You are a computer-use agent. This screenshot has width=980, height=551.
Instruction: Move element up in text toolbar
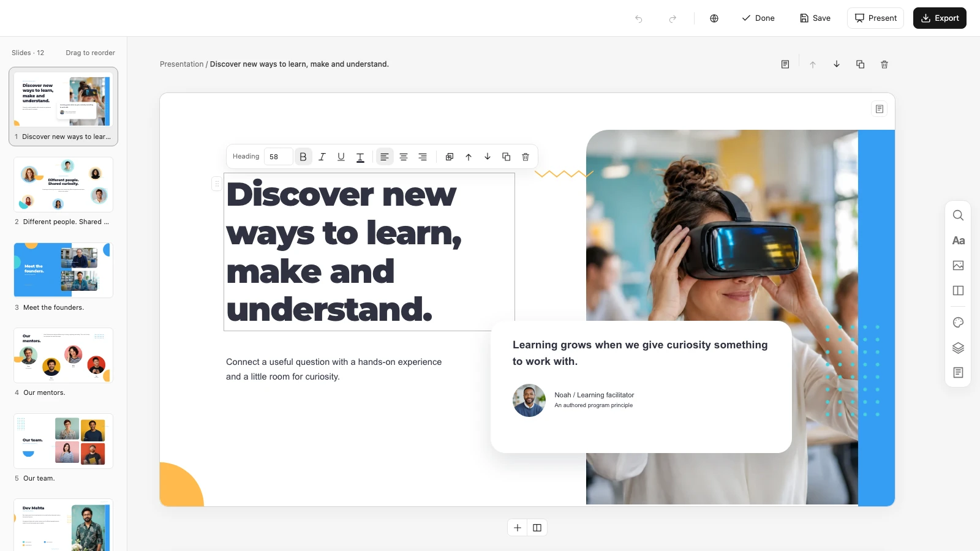coord(469,157)
